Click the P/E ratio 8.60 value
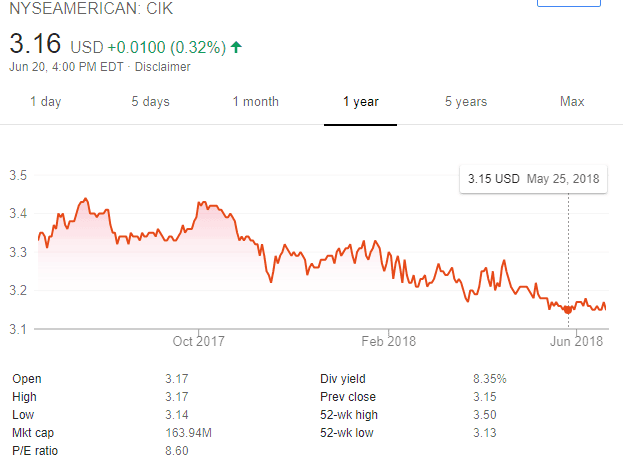Screen dimensions: 623x464 [x=176, y=451]
